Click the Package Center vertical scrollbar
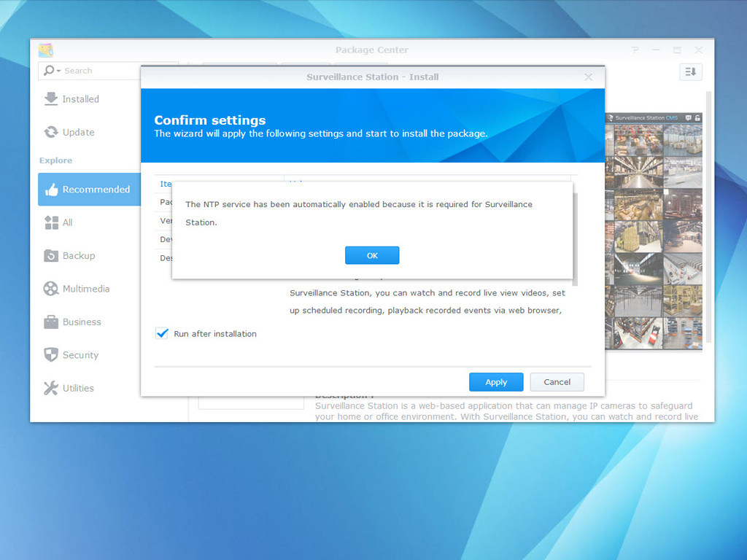 [708, 217]
